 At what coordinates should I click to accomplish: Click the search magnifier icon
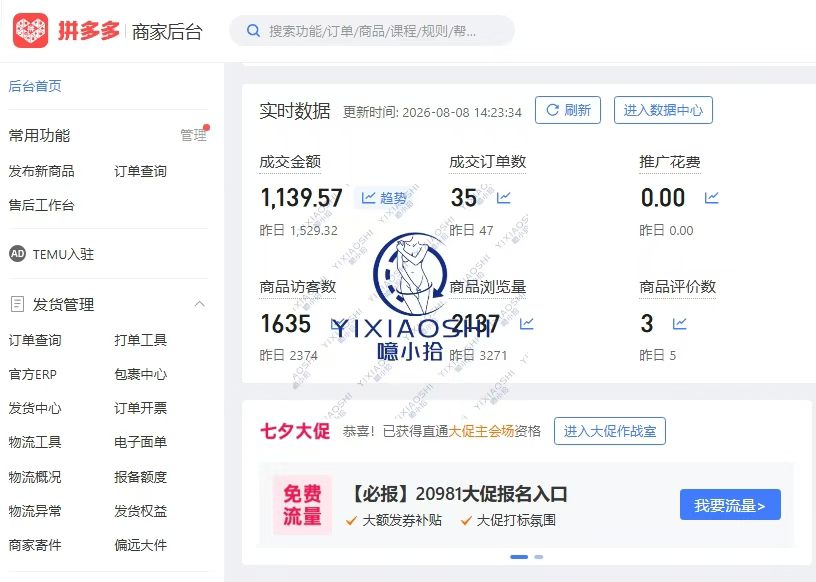tap(253, 31)
